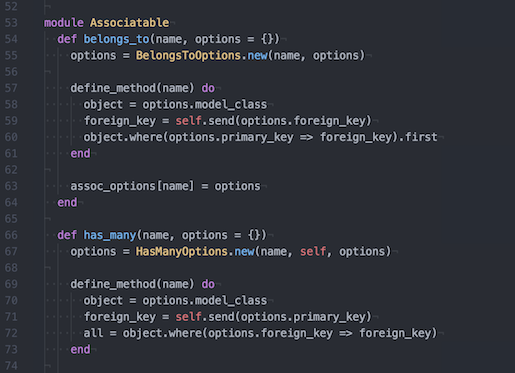Click the belongs_to method name
Screen dimensions: 515x373
pyautogui.click(x=116, y=39)
